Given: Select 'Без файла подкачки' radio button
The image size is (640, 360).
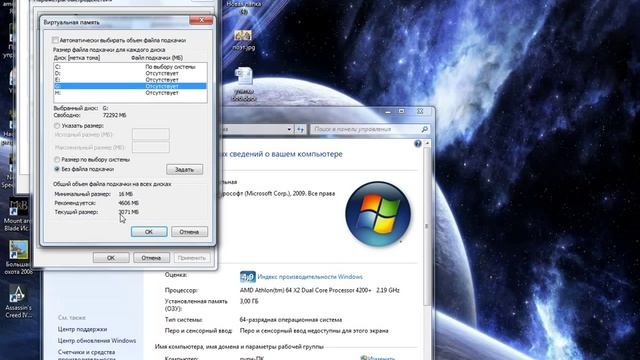Looking at the screenshot, I should coord(57,169).
